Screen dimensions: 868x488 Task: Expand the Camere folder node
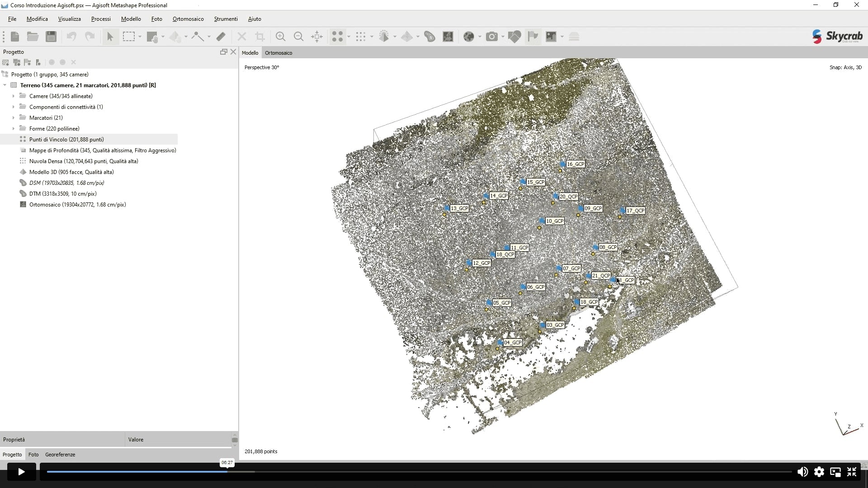coord(14,96)
